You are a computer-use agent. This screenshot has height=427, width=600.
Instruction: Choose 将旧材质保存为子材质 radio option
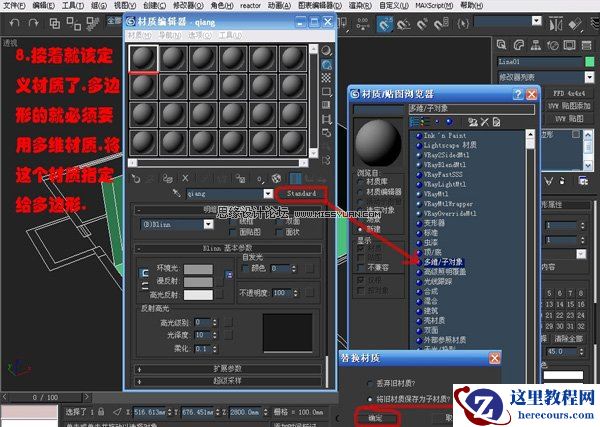point(370,399)
